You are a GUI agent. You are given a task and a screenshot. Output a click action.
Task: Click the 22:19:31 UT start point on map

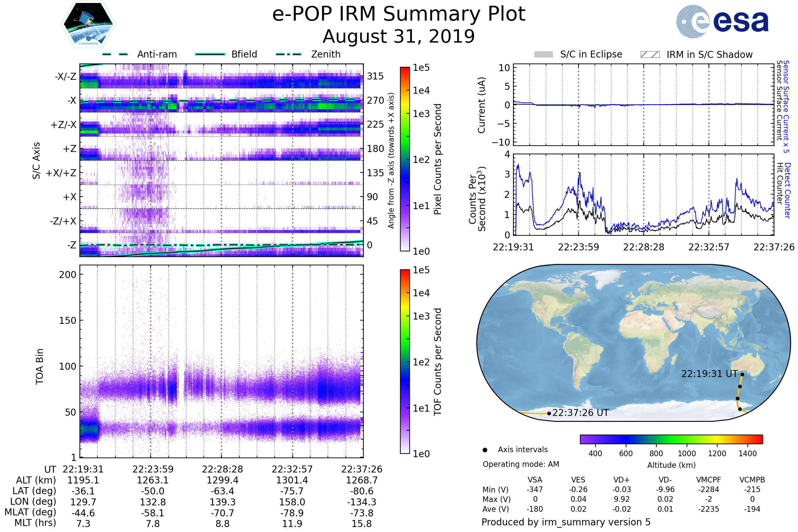[742, 375]
